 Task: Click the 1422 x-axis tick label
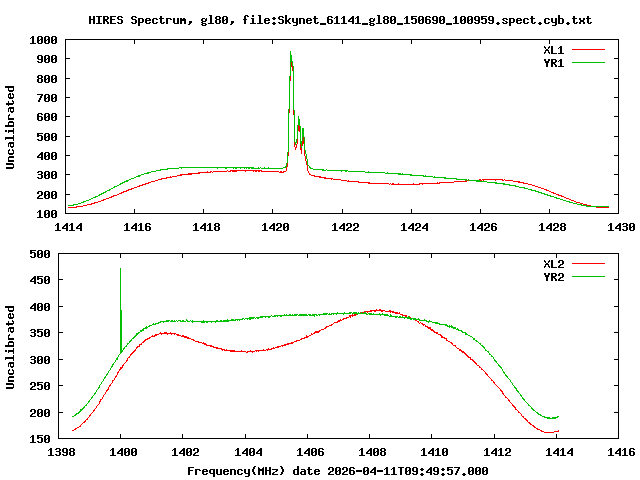coord(344,227)
